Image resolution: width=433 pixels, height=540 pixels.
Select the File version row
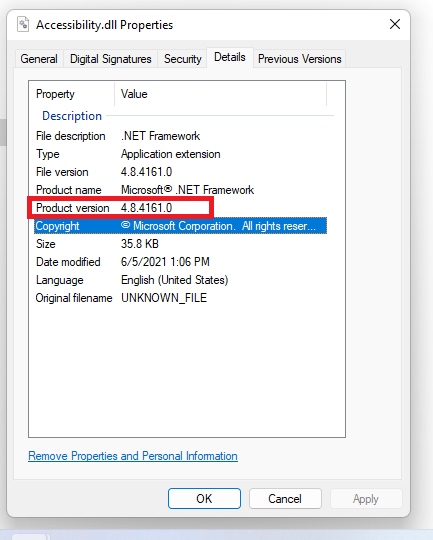[x=181, y=172]
